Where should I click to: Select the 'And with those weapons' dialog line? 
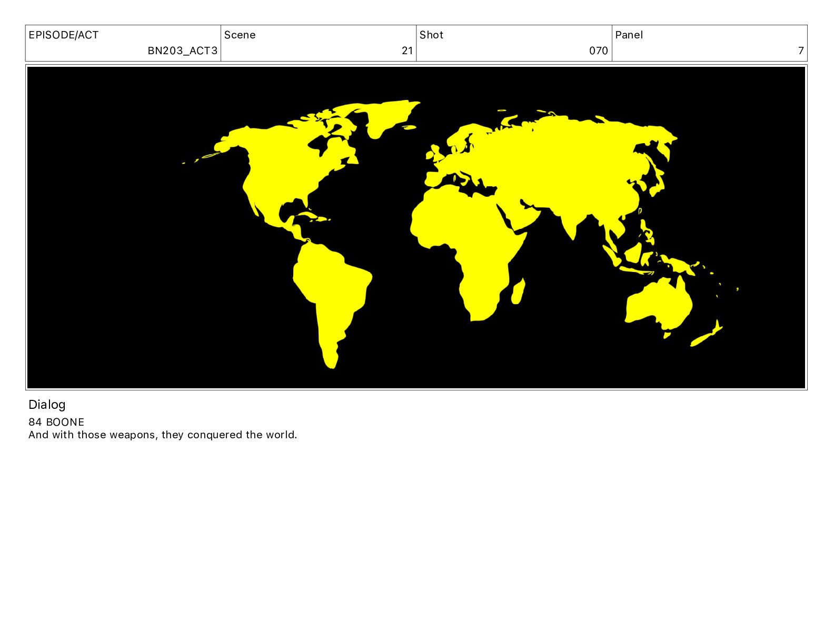(163, 435)
